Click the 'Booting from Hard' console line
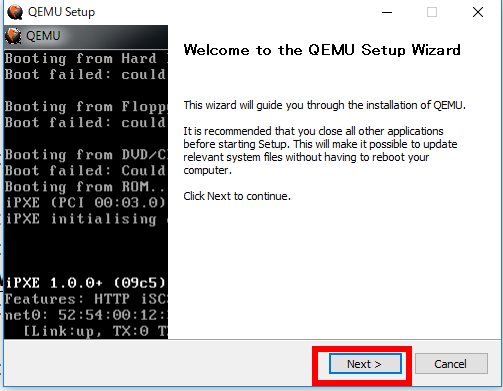Screen dimensions: 503x391 (x=86, y=59)
